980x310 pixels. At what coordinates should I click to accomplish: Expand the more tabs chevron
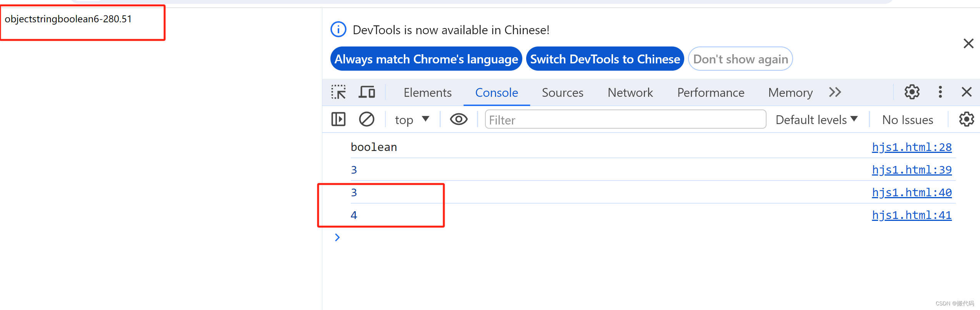[835, 92]
